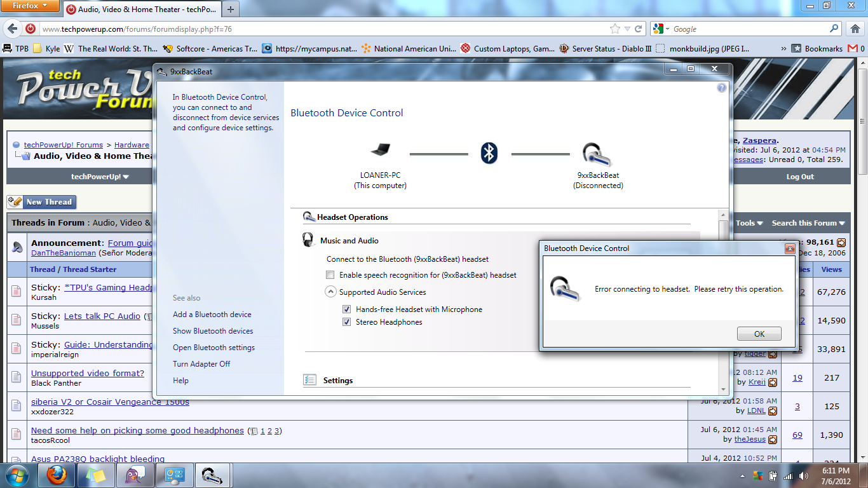Click the Settings section list icon

click(310, 380)
